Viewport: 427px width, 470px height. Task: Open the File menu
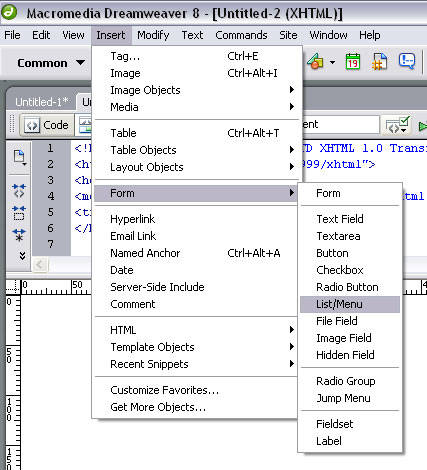click(x=12, y=35)
